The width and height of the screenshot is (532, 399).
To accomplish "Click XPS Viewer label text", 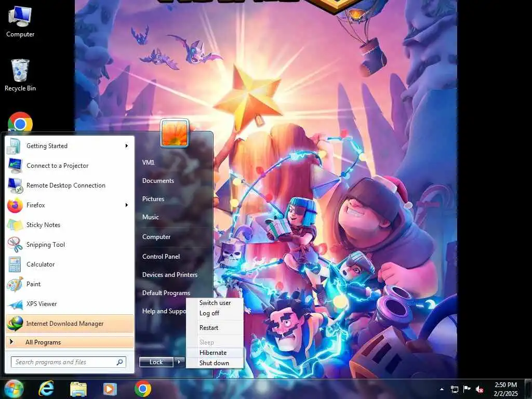I will (42, 303).
